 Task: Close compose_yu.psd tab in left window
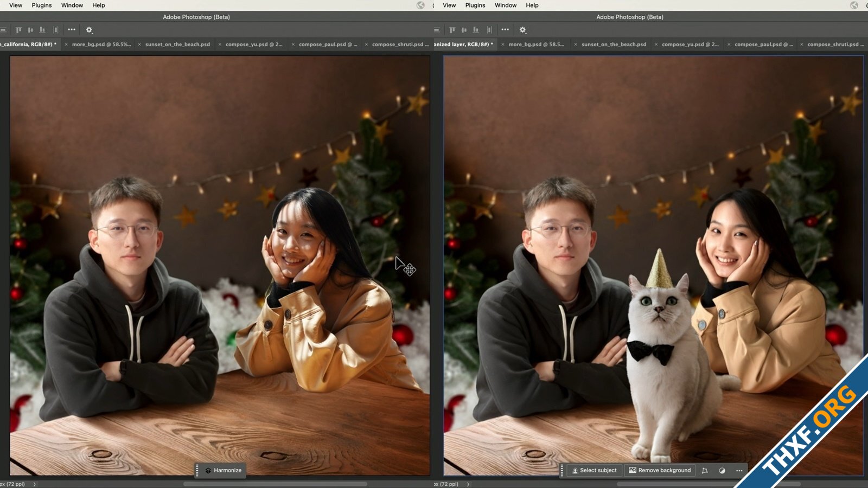[220, 44]
